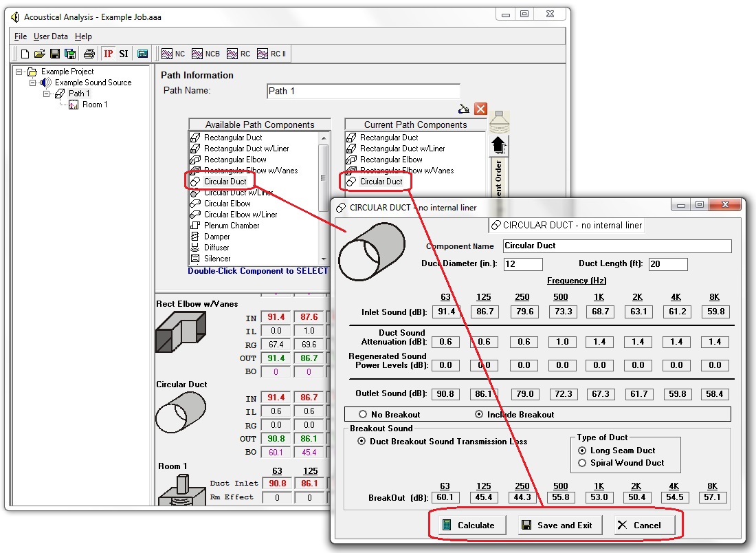
Task: Select Example Sound Source in the tree
Action: click(x=93, y=83)
